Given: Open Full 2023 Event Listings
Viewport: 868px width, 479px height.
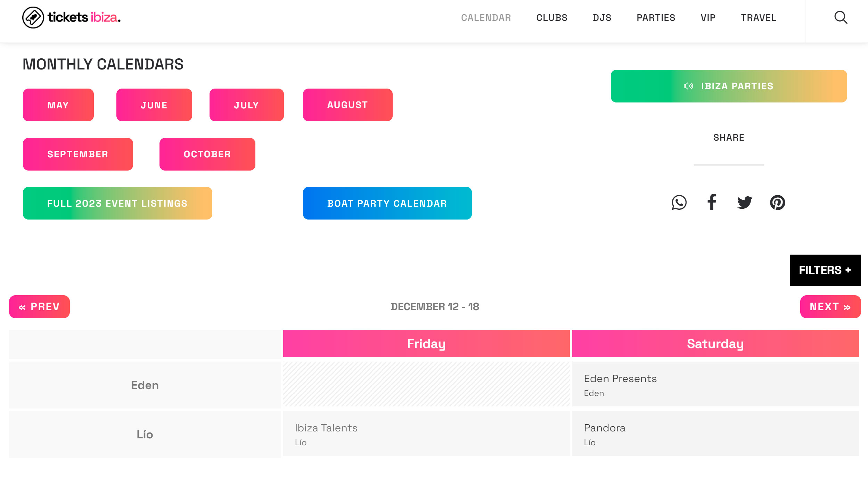Looking at the screenshot, I should [117, 203].
